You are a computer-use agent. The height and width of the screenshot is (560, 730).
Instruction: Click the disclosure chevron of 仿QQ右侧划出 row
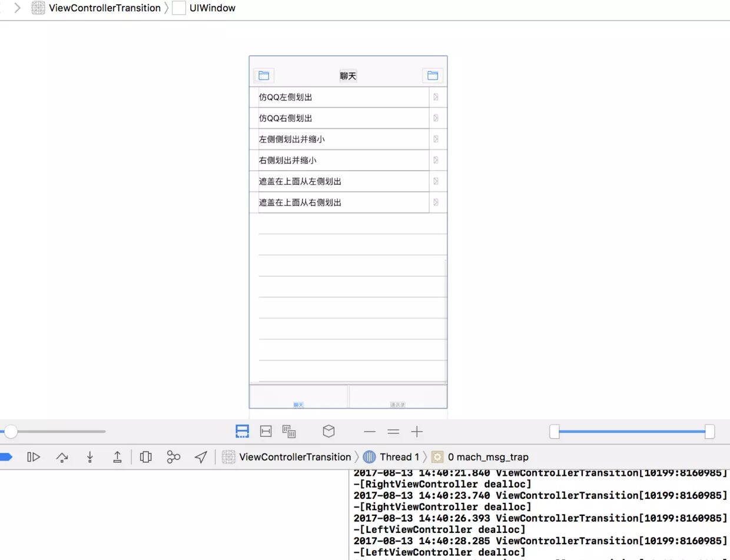click(x=436, y=118)
